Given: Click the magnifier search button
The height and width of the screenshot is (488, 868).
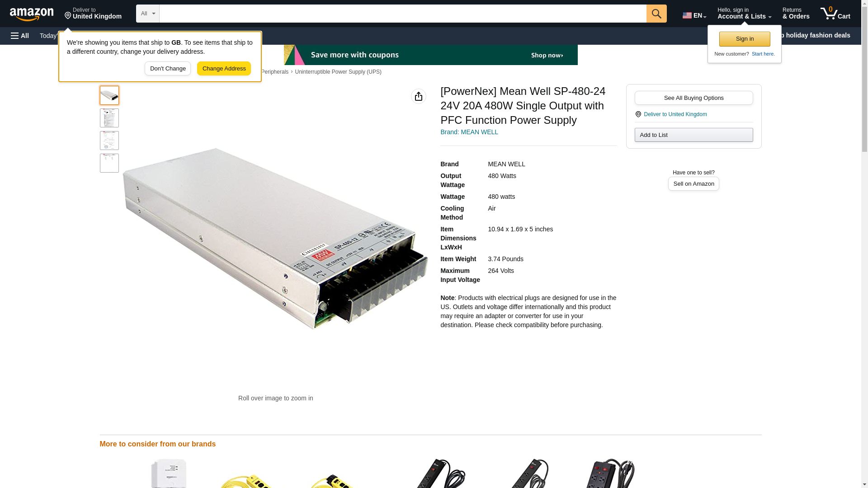Looking at the screenshot, I should coord(656,14).
